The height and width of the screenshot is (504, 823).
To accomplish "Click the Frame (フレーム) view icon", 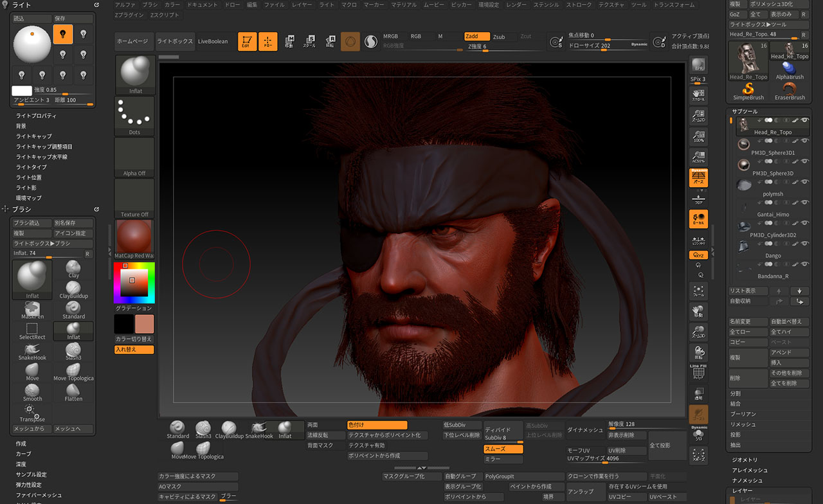I will [698, 291].
